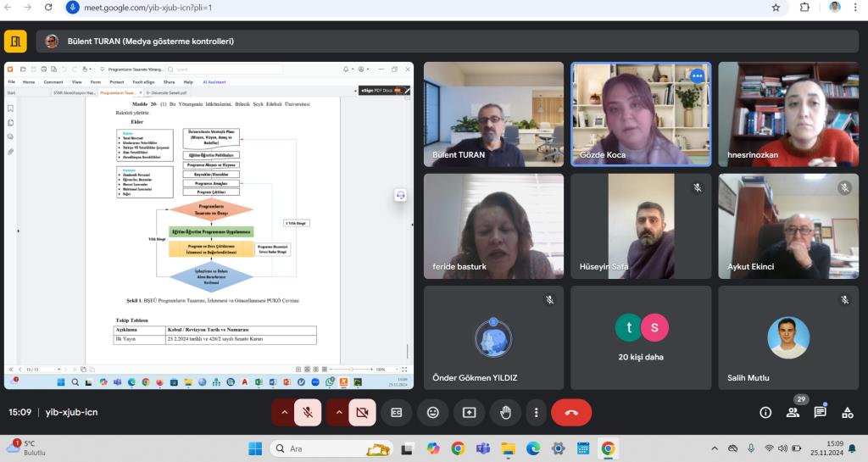Click the present screen icon

(x=470, y=412)
